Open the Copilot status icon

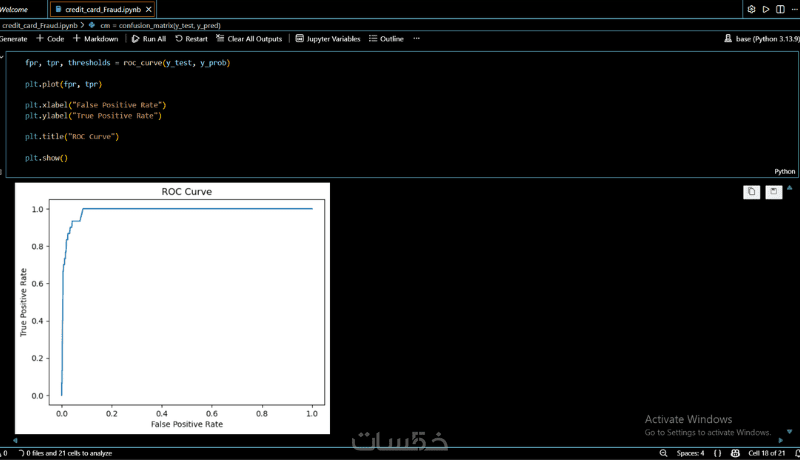tap(735, 453)
